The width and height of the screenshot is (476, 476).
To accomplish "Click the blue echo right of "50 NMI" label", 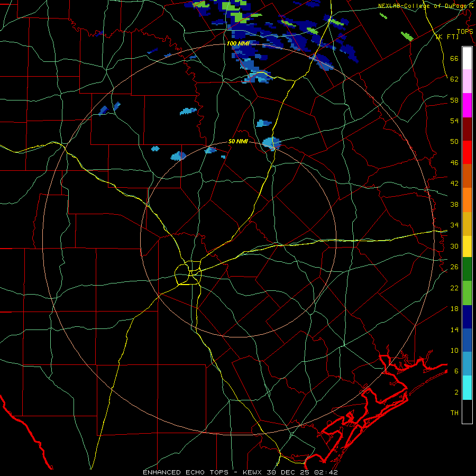I will click(271, 143).
